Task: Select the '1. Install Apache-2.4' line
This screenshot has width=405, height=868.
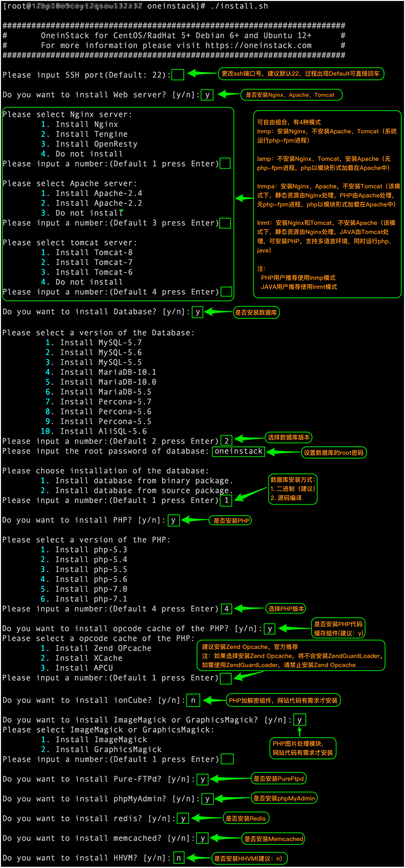Action: click(92, 193)
